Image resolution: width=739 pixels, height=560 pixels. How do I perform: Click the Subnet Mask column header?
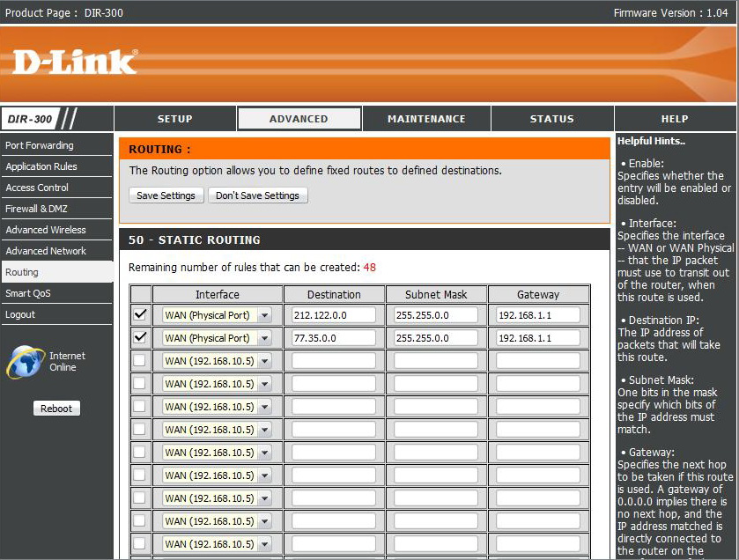(x=436, y=294)
